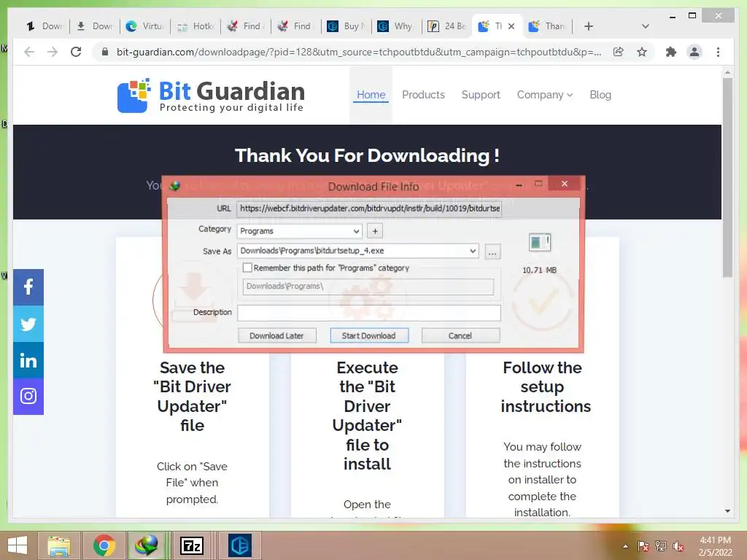Viewport: 747px width, 560px height.
Task: Open the tab search chevron
Action: point(646,26)
